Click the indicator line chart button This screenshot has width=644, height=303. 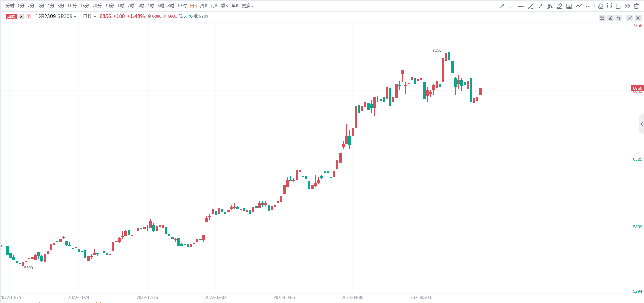click(602, 18)
